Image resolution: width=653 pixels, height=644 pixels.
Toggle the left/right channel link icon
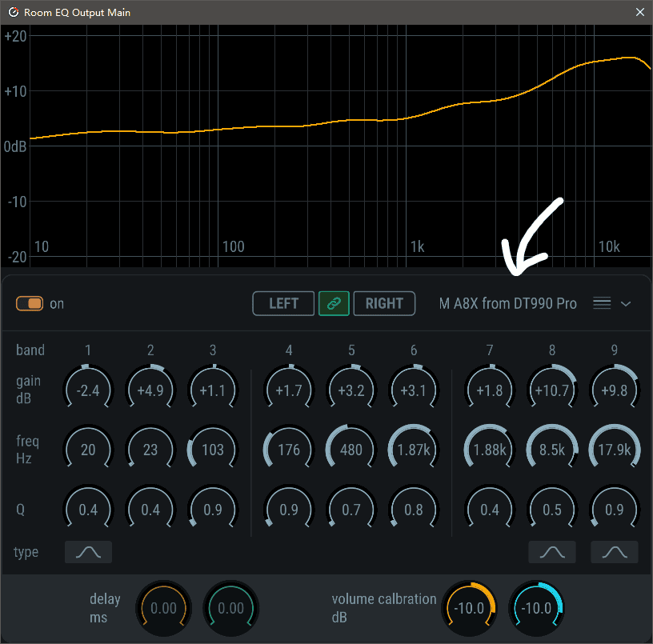coord(334,304)
